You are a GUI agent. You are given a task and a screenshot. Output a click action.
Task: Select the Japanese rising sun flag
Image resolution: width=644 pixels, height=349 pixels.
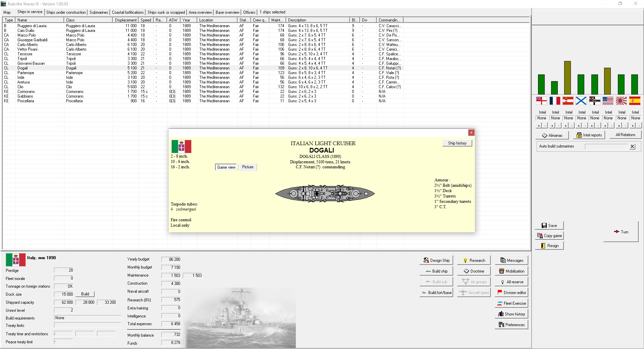622,101
